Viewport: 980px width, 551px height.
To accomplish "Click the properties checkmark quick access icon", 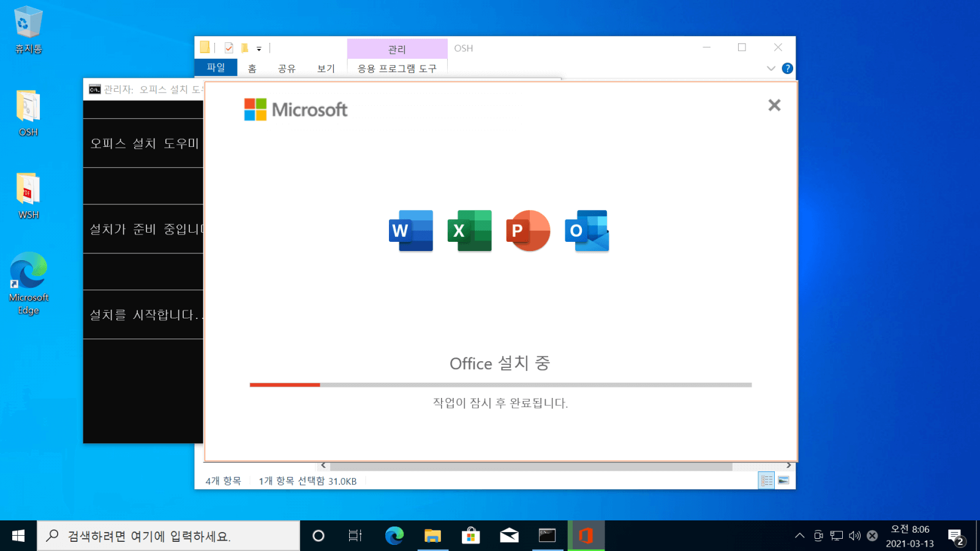I will pos(228,48).
